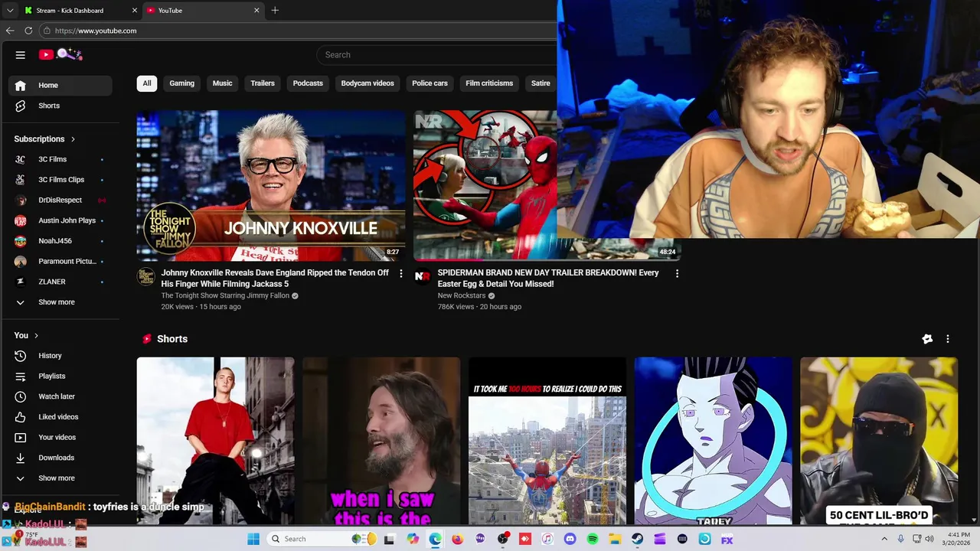Viewport: 980px width, 551px height.
Task: Open Paramount Pictures channel
Action: (x=60, y=261)
